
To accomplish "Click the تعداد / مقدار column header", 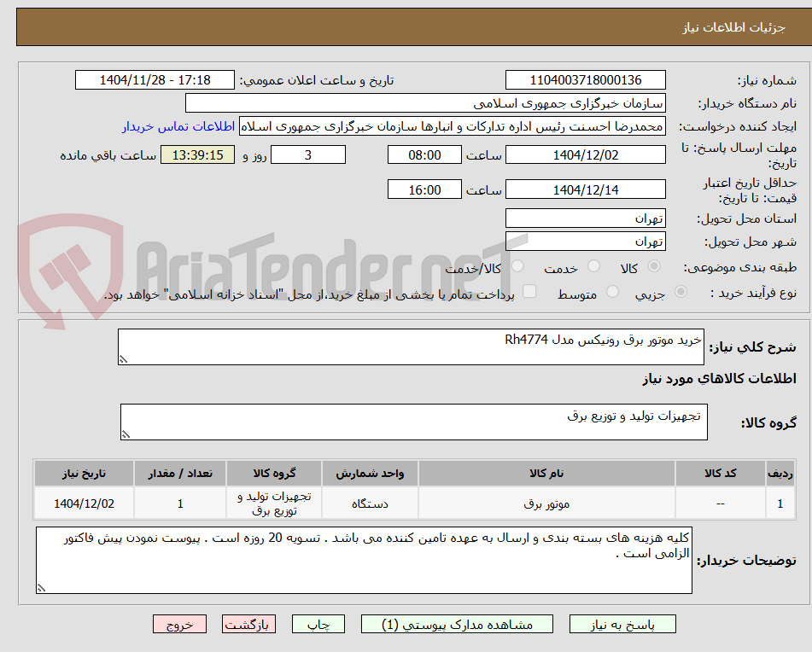I will (x=179, y=474).
